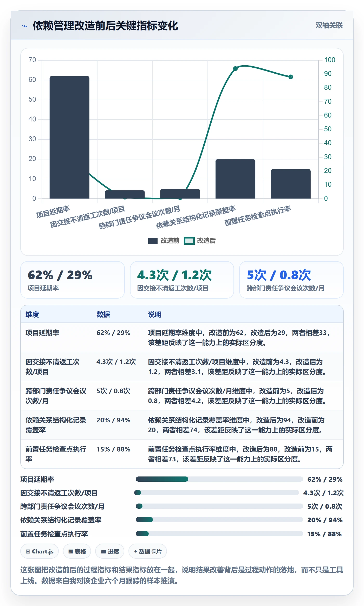The height and width of the screenshot is (606, 364).
Task: Open the 5次 / 0.8次 data card
Action: (291, 280)
